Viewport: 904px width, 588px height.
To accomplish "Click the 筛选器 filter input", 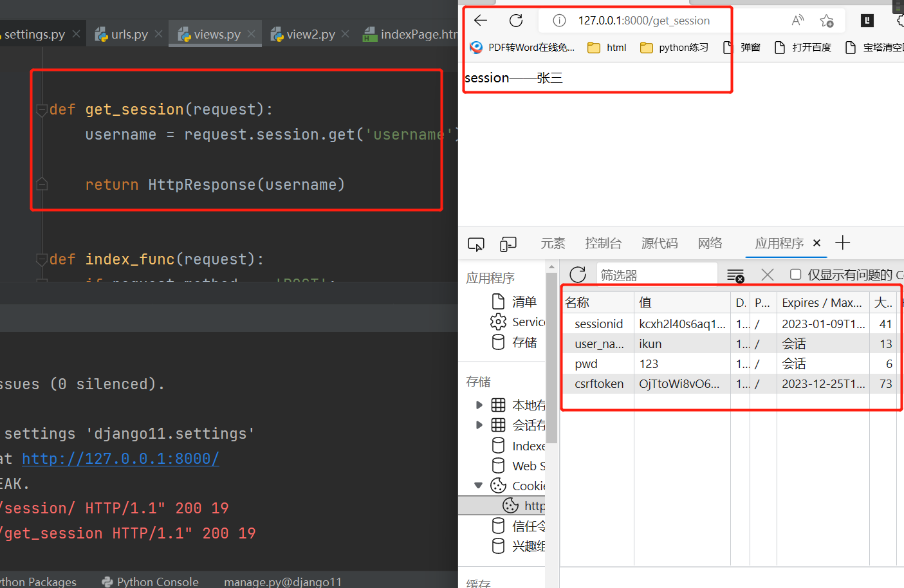I will pyautogui.click(x=657, y=275).
